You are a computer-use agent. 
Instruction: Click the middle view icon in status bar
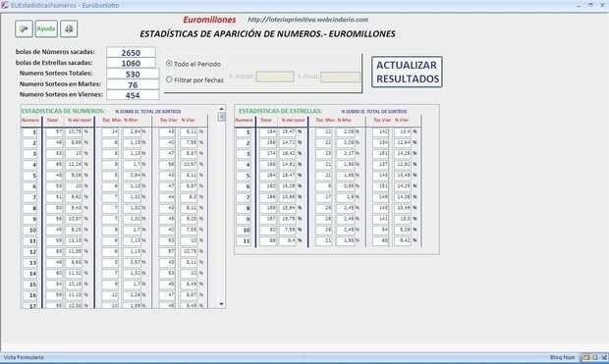(595, 357)
